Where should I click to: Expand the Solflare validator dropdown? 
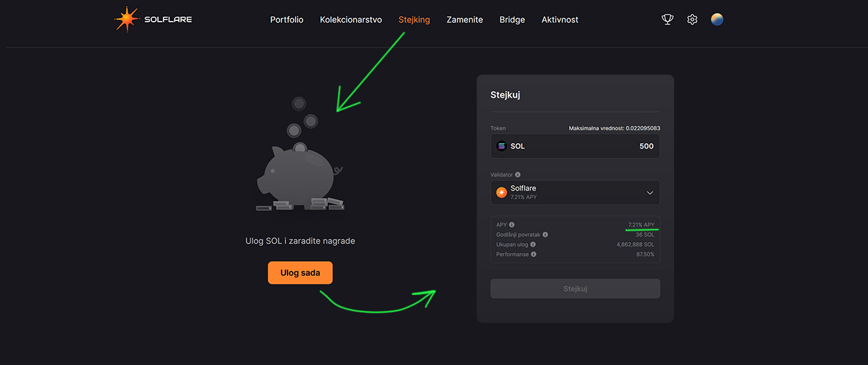tap(574, 193)
